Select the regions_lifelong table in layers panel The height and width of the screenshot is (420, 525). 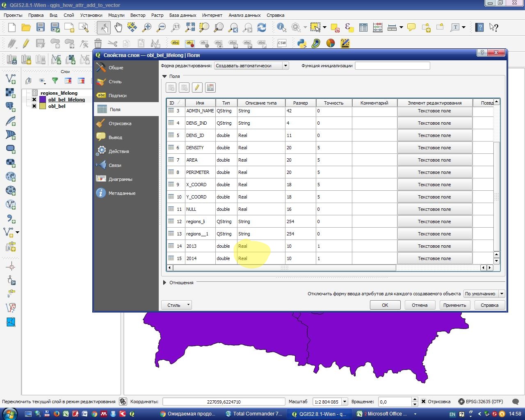coord(59,93)
